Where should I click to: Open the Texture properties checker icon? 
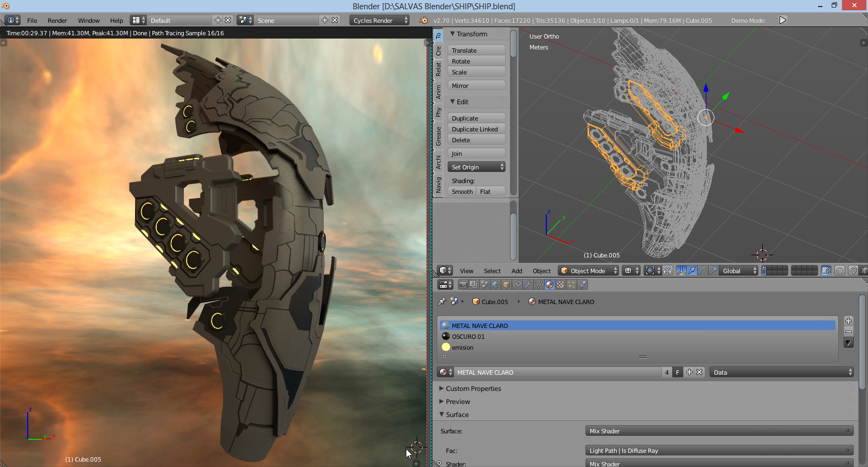560,285
